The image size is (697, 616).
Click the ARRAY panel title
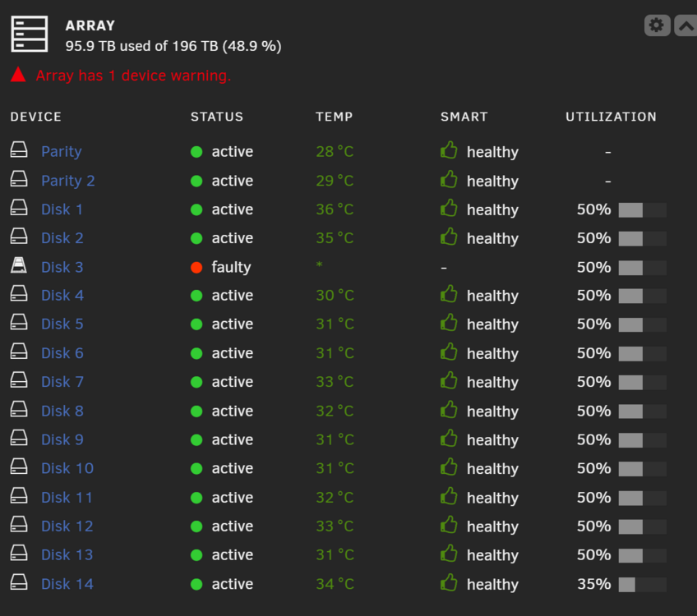pyautogui.click(x=90, y=25)
